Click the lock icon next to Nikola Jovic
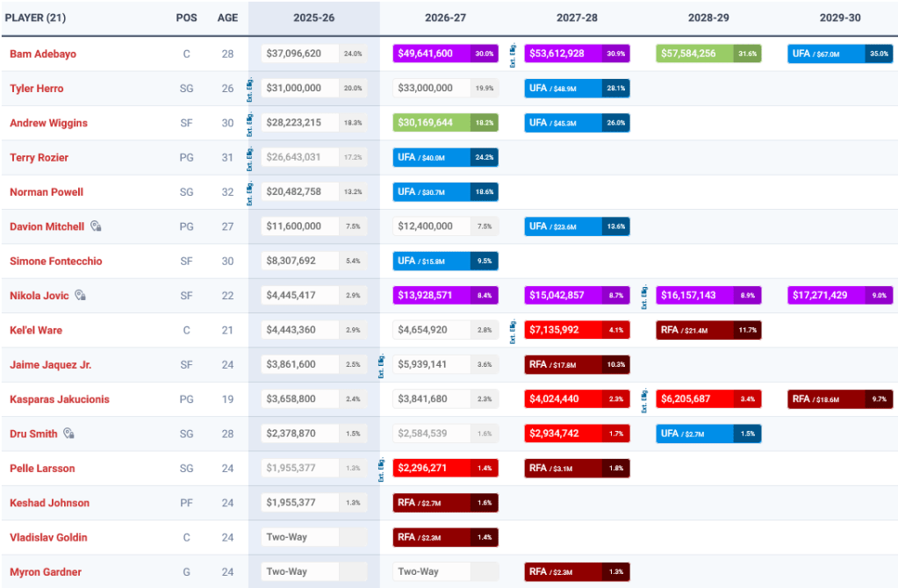The image size is (898, 588). [x=80, y=296]
